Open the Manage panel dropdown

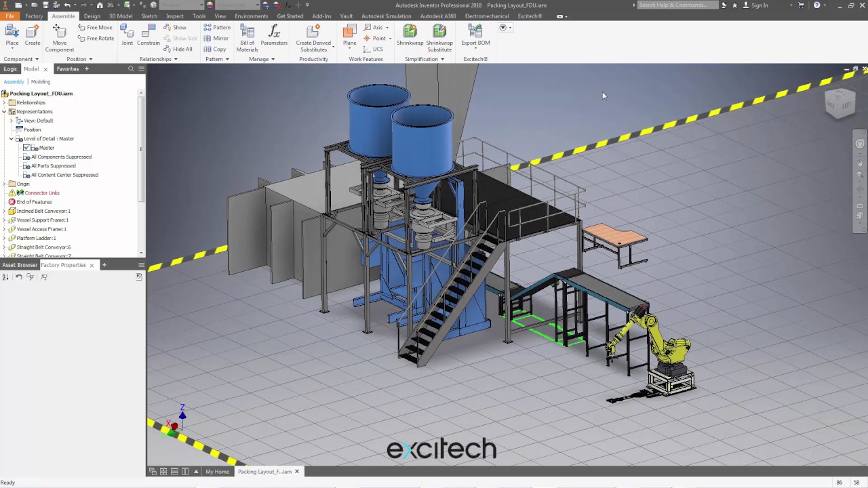coord(262,59)
